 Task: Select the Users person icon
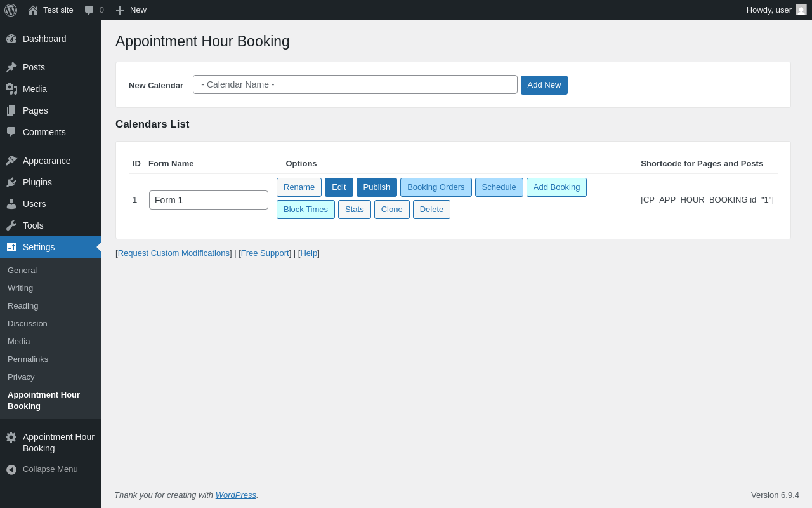pyautogui.click(x=11, y=204)
